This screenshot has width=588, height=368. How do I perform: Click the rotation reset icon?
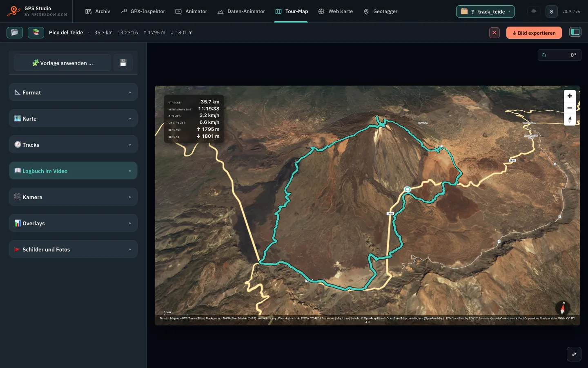click(544, 55)
